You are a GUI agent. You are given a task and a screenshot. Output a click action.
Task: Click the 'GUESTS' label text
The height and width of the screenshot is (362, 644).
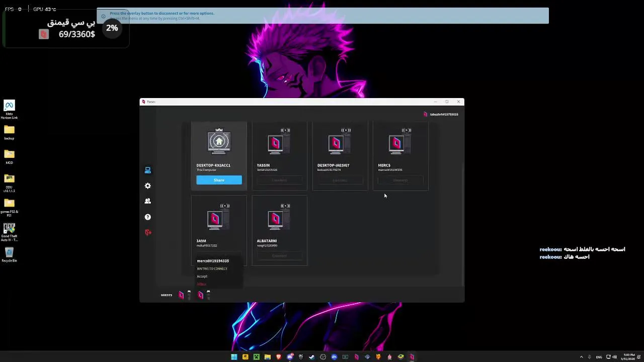point(167,295)
